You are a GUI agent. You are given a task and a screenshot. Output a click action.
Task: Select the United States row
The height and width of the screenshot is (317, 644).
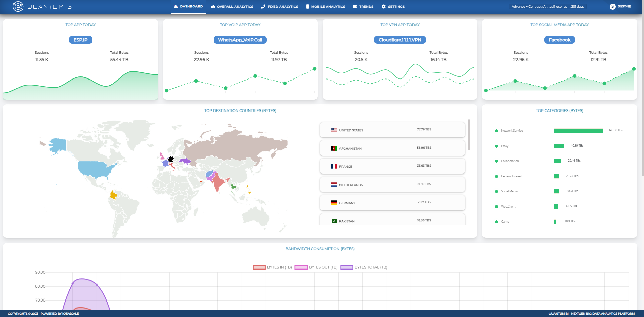[392, 130]
